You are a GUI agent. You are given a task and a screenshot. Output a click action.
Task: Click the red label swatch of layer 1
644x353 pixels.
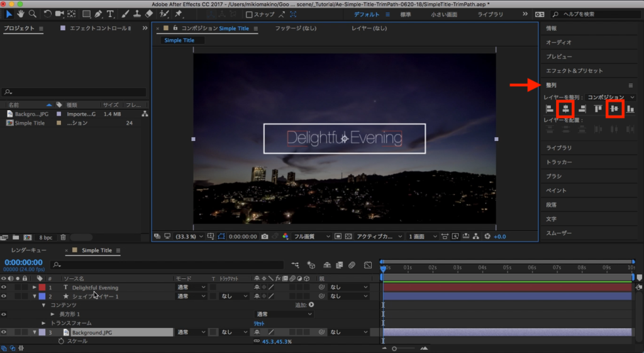click(x=42, y=288)
